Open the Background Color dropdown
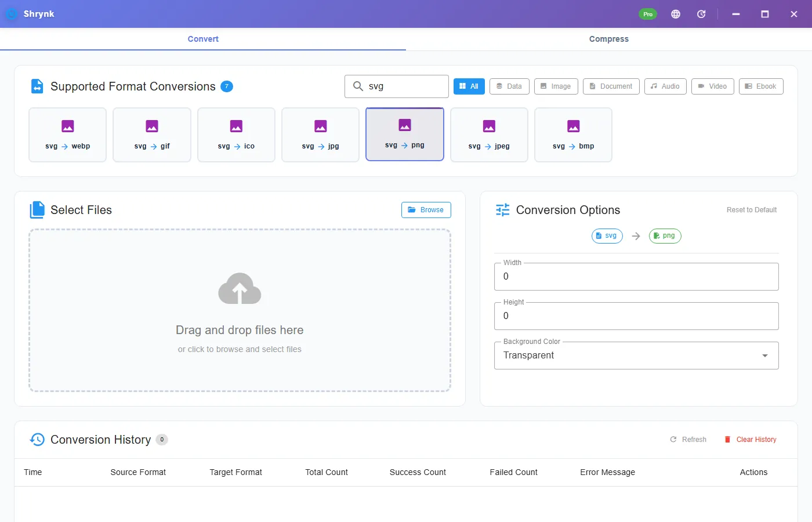Image resolution: width=812 pixels, height=522 pixels. 636,356
